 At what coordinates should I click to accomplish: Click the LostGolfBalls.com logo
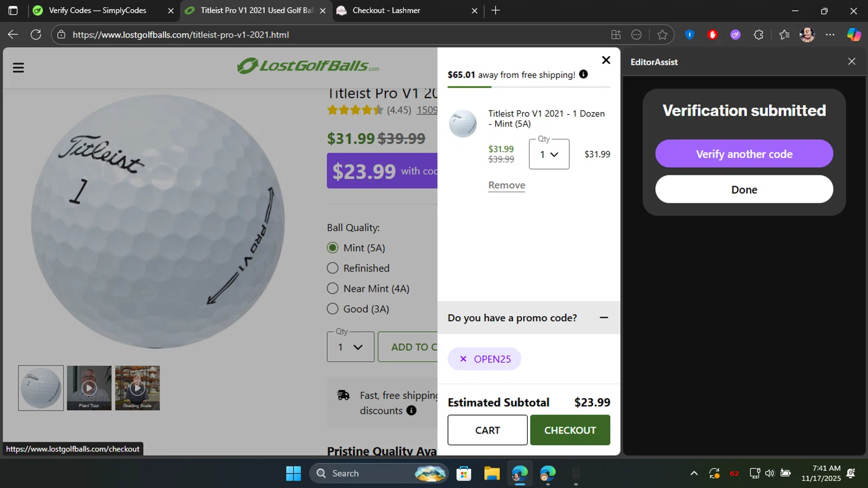click(308, 66)
